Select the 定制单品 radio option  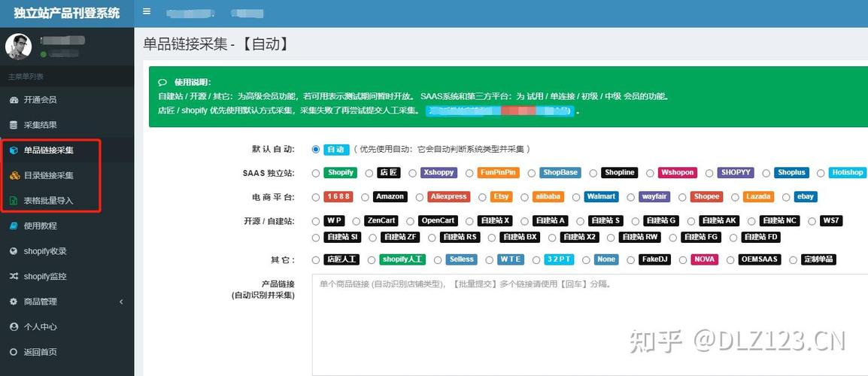pos(794,259)
